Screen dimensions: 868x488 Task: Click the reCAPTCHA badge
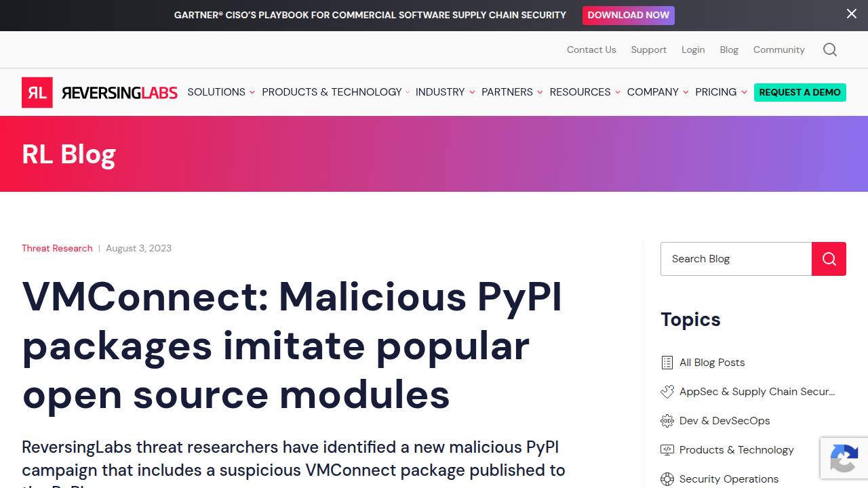(844, 459)
